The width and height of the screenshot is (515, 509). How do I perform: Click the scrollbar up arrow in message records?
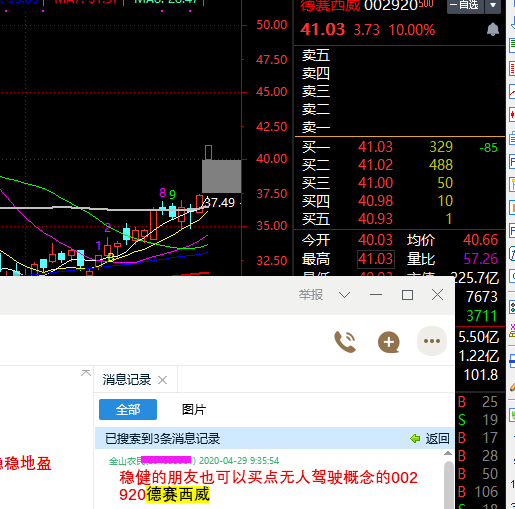coord(448,453)
